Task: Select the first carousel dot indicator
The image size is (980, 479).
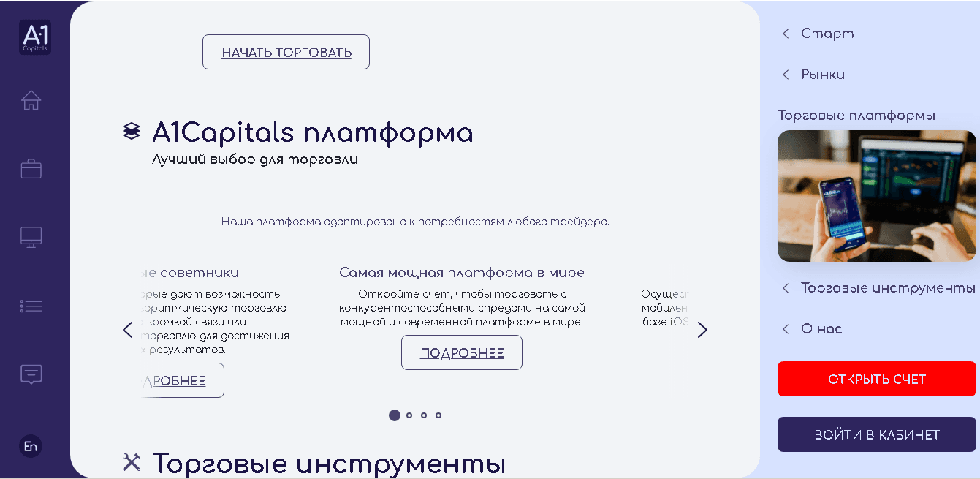Action: (x=395, y=415)
